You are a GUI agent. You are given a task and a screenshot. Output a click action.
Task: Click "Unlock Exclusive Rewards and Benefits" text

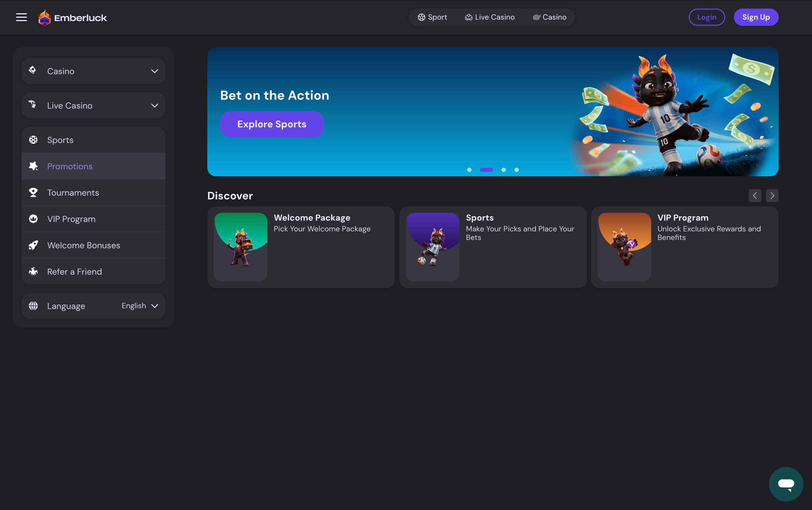[x=709, y=233]
